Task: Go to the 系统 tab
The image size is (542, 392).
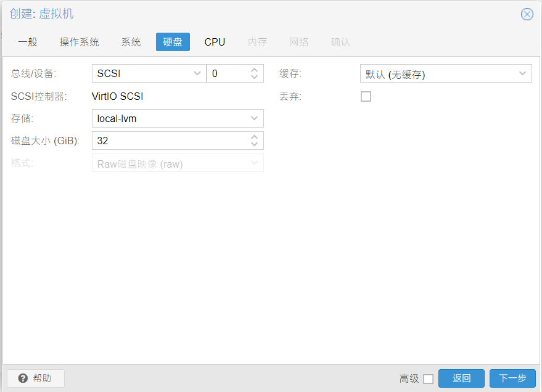Action: (131, 42)
